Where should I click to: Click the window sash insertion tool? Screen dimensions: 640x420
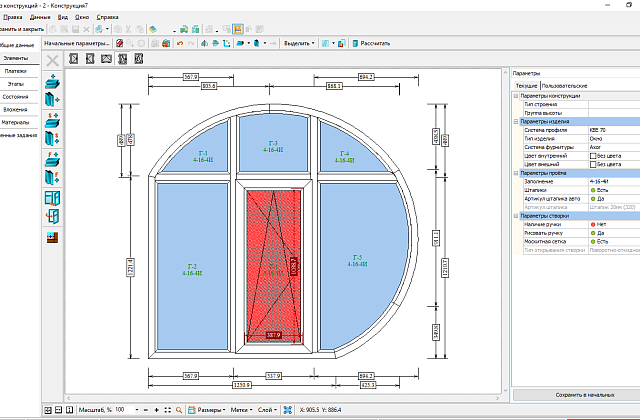tap(52, 198)
